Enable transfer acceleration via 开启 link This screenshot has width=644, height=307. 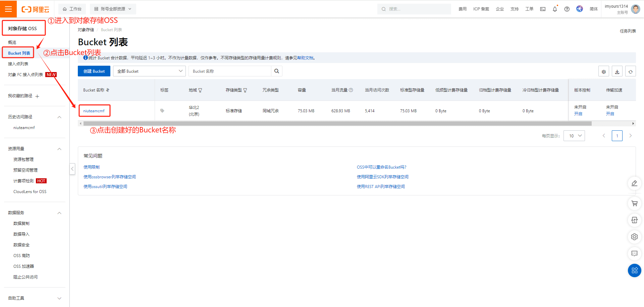click(610, 114)
